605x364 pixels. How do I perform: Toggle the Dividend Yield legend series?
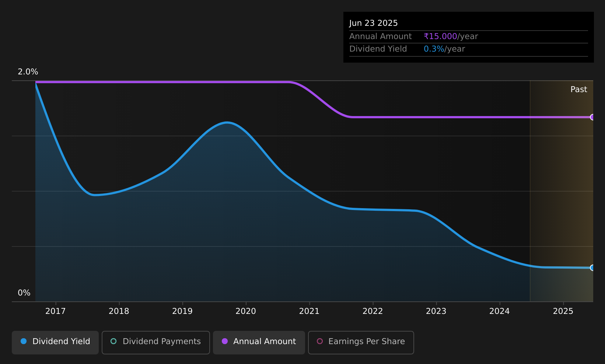(x=55, y=342)
